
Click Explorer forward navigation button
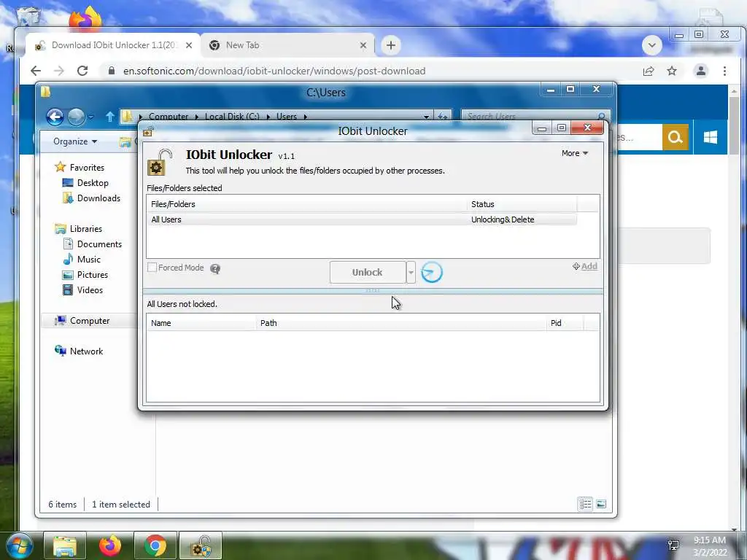[76, 116]
